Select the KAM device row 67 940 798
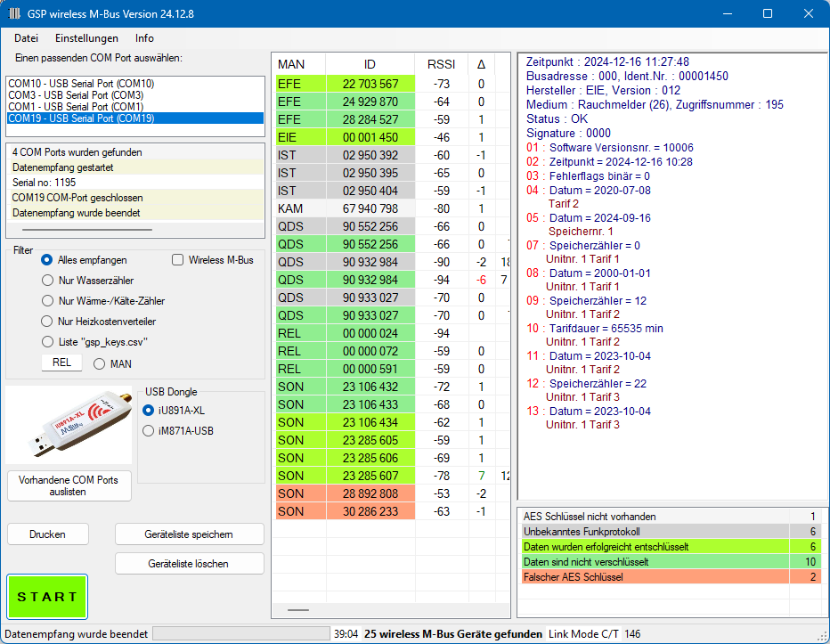 (x=370, y=208)
